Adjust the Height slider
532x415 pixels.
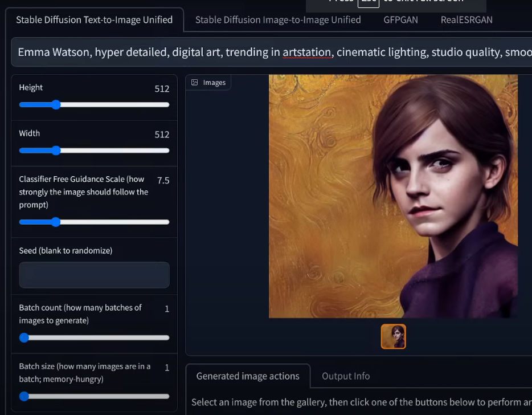point(95,104)
